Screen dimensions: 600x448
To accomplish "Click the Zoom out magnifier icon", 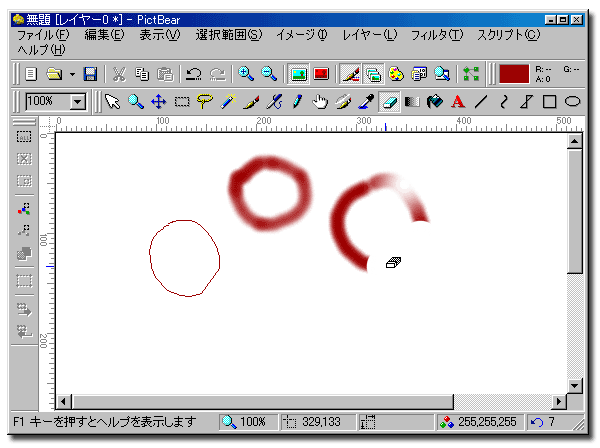I will pos(269,73).
